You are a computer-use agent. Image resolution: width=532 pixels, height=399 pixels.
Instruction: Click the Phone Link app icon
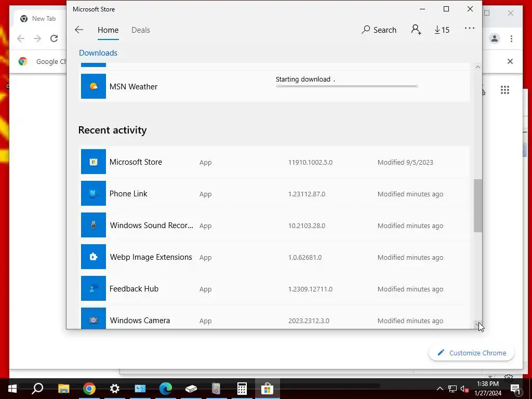point(94,193)
